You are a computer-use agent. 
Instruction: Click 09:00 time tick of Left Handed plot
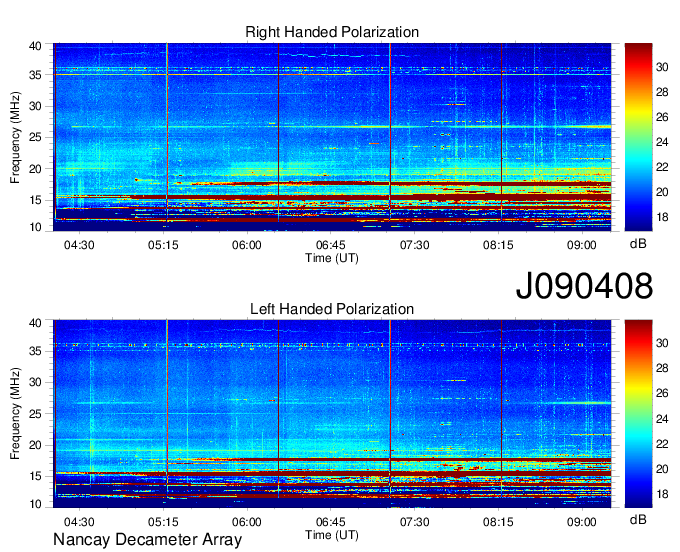582,522
